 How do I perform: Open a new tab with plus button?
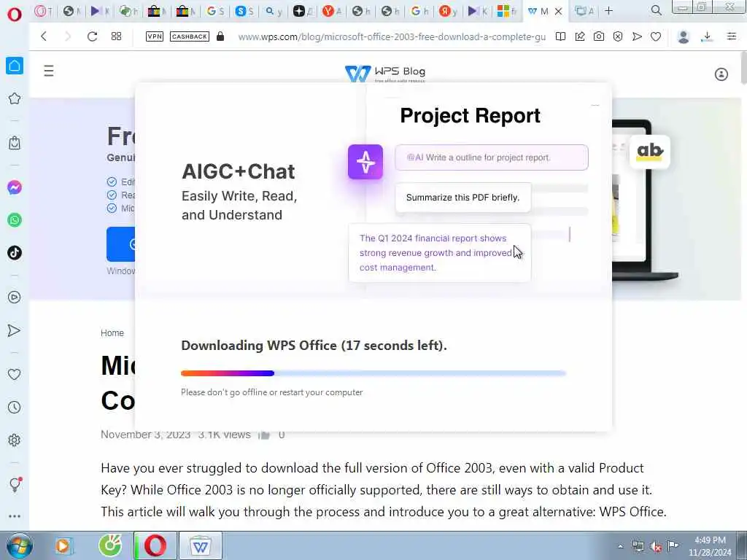[x=609, y=10]
